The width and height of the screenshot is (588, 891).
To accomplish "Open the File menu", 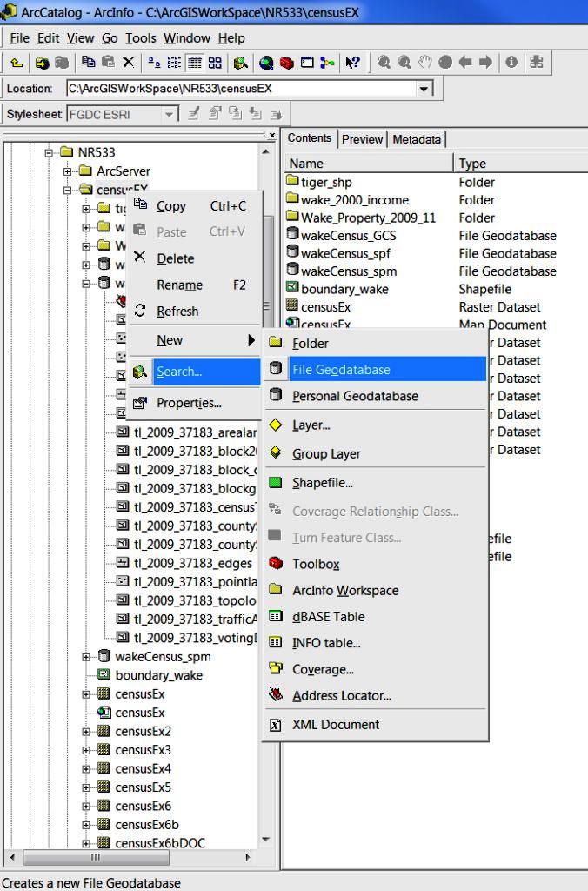I will (19, 38).
